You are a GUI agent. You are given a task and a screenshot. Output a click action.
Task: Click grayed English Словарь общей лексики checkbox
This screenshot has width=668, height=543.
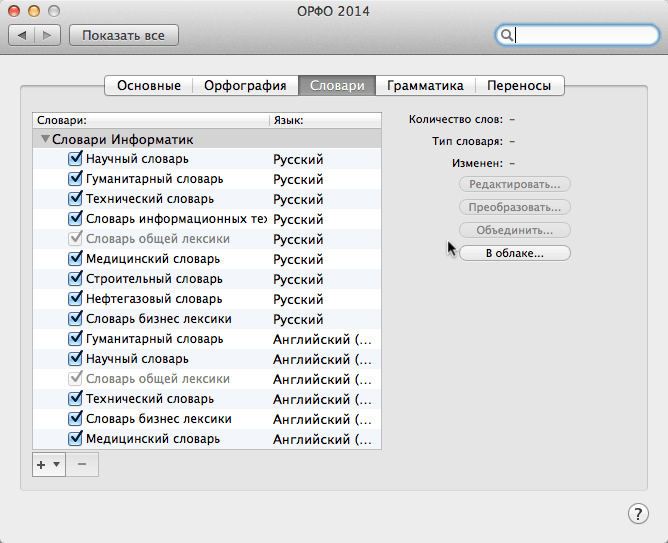coord(75,379)
